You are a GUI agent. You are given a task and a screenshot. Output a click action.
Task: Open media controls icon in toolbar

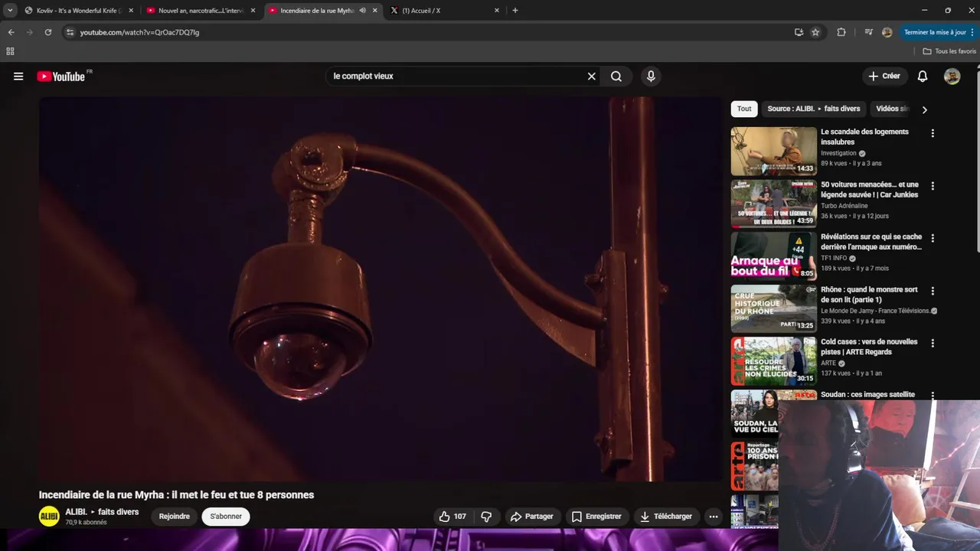[x=868, y=32]
